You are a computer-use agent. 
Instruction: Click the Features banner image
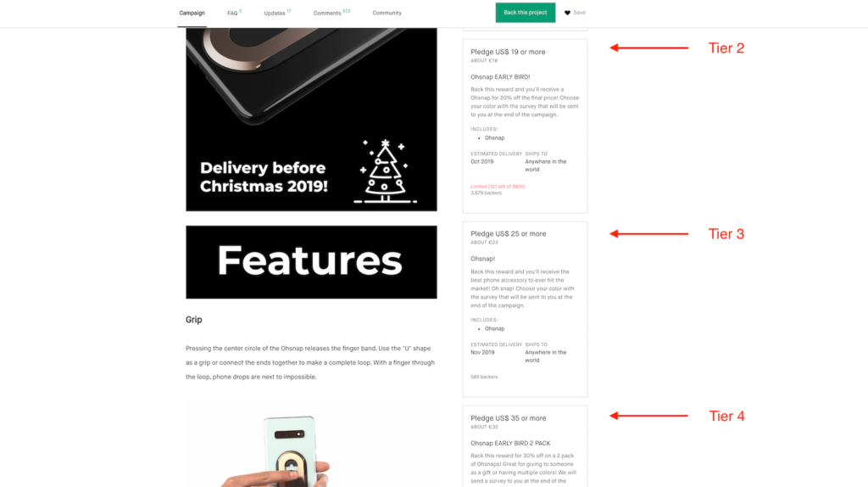coord(311,262)
